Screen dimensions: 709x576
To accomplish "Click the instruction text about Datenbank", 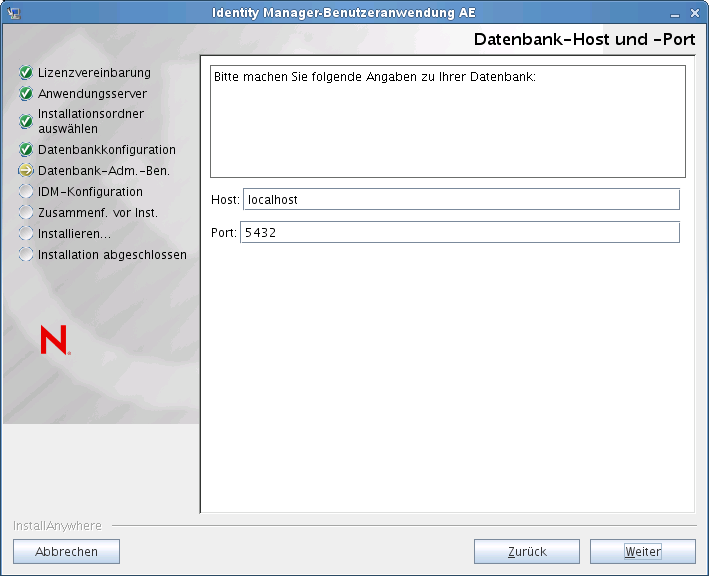I will pos(374,77).
